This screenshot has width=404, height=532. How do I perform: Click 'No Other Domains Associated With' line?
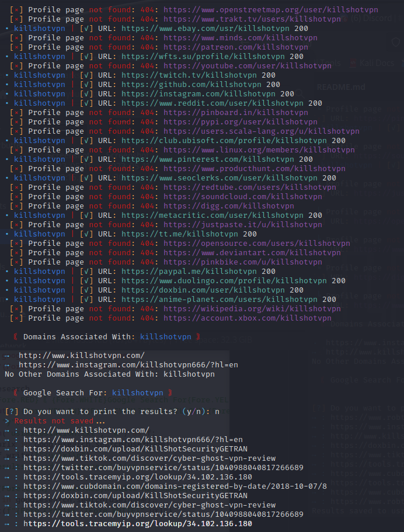click(110, 374)
